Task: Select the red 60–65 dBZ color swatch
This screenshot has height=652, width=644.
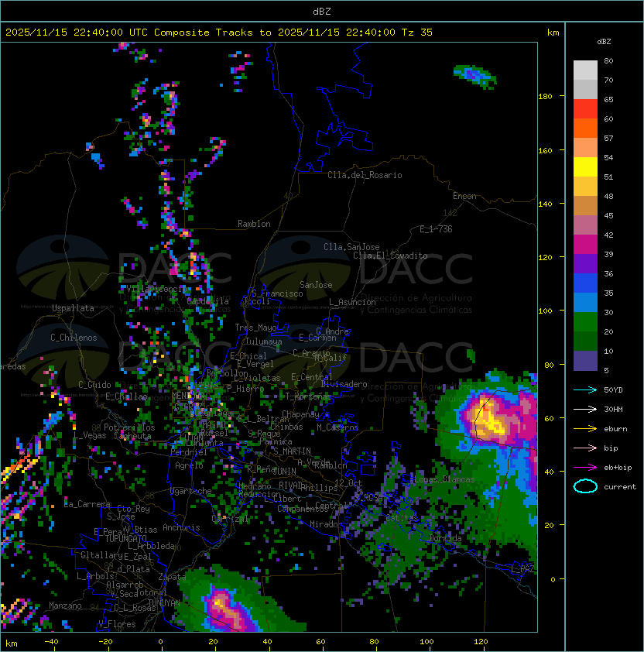Action: click(585, 109)
